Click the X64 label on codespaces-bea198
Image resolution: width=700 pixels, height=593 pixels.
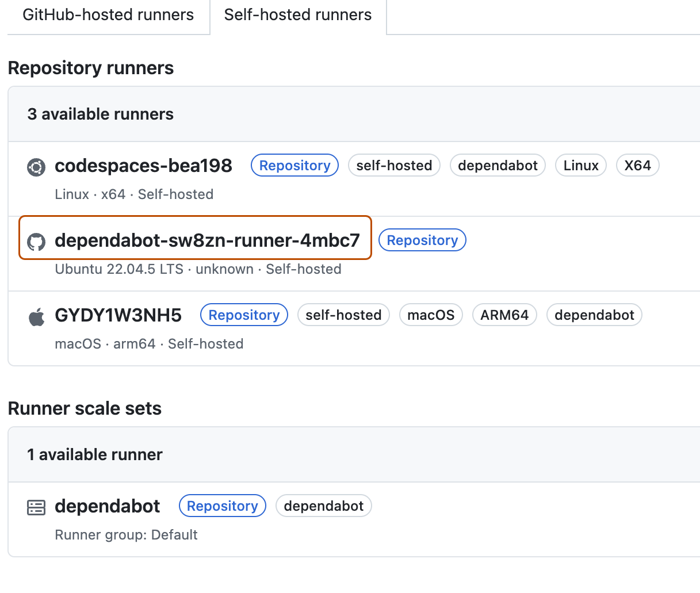tap(637, 165)
